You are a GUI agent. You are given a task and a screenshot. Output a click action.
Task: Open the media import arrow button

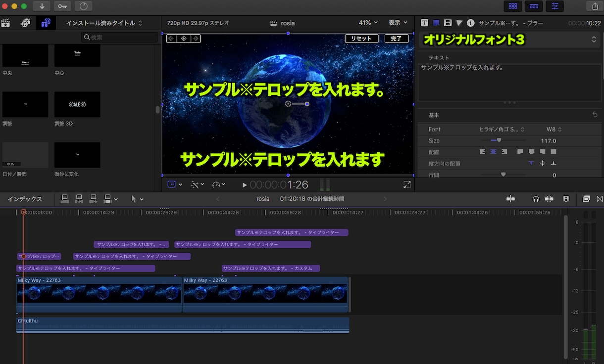coord(42,6)
